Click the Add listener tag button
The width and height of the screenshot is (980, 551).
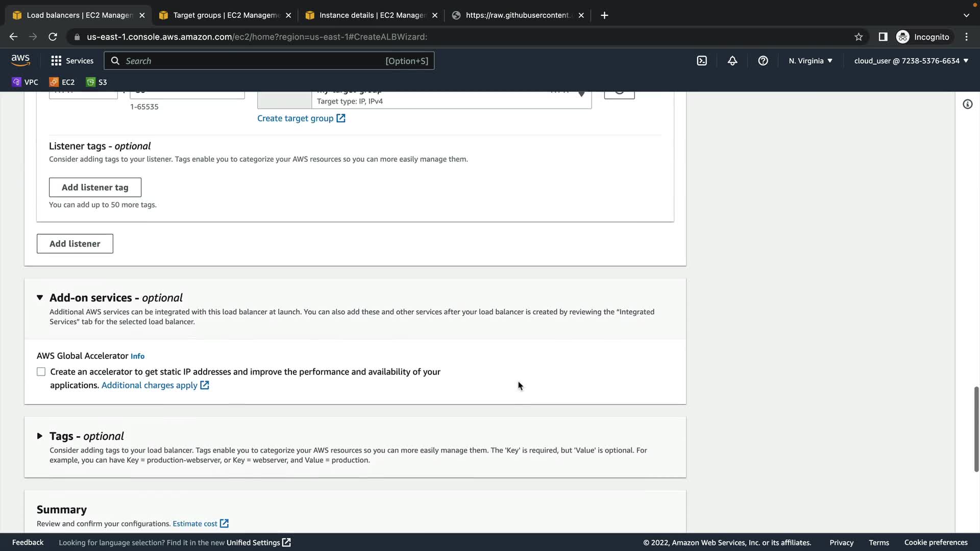[95, 187]
